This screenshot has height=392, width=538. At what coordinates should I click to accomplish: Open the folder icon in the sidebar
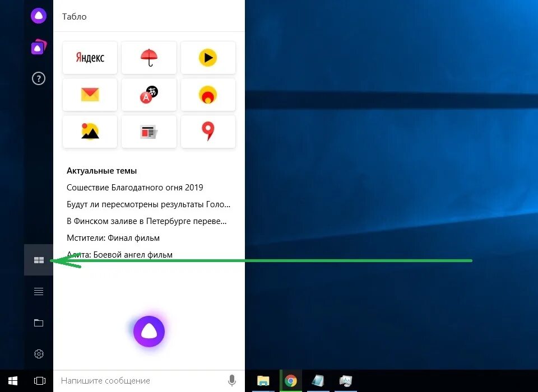[x=39, y=323]
